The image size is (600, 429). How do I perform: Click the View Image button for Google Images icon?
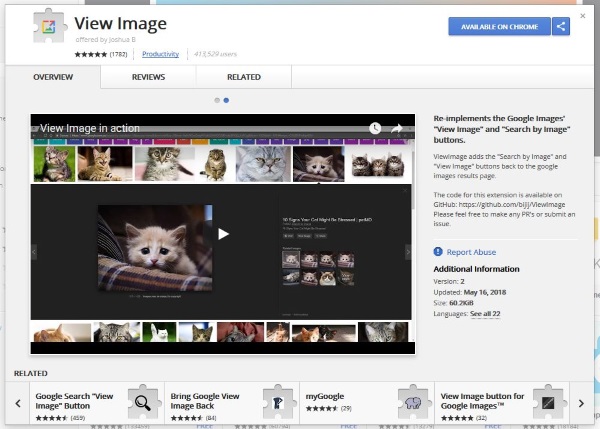548,402
